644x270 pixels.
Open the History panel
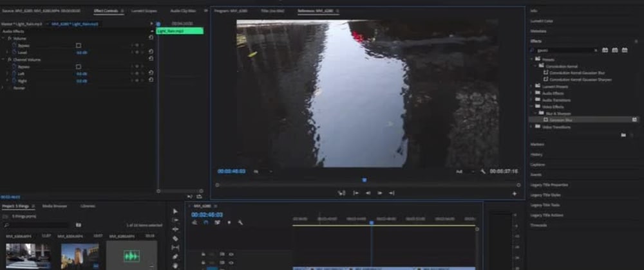pyautogui.click(x=536, y=154)
